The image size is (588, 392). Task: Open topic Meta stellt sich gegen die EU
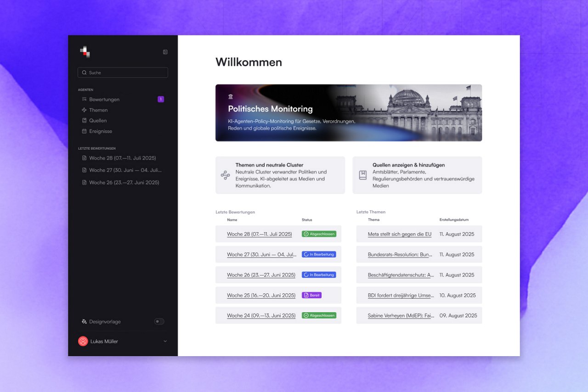(400, 234)
